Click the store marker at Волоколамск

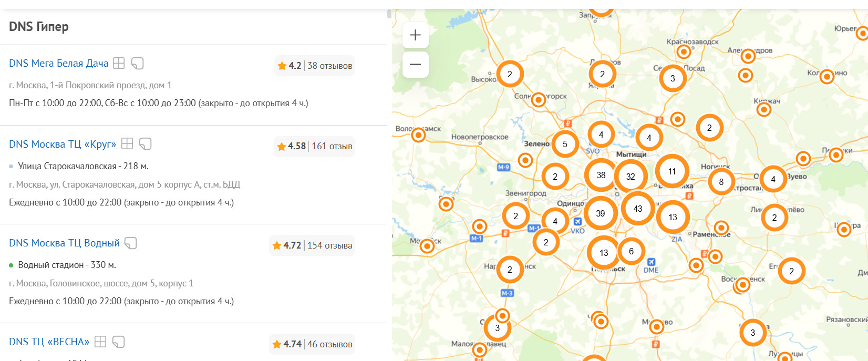418,135
